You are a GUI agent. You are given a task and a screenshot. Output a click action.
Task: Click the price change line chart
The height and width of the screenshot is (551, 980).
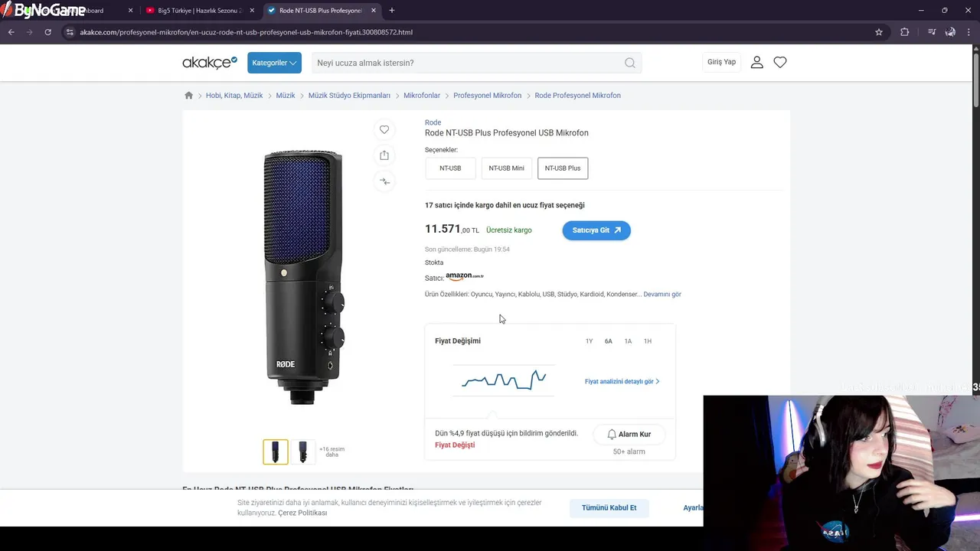[x=504, y=380]
